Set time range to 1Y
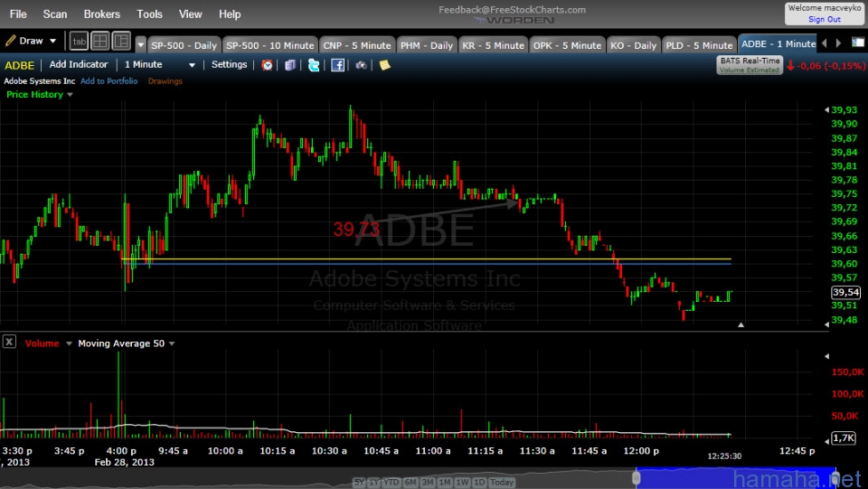Viewport: 868px width, 489px height. pyautogui.click(x=373, y=483)
